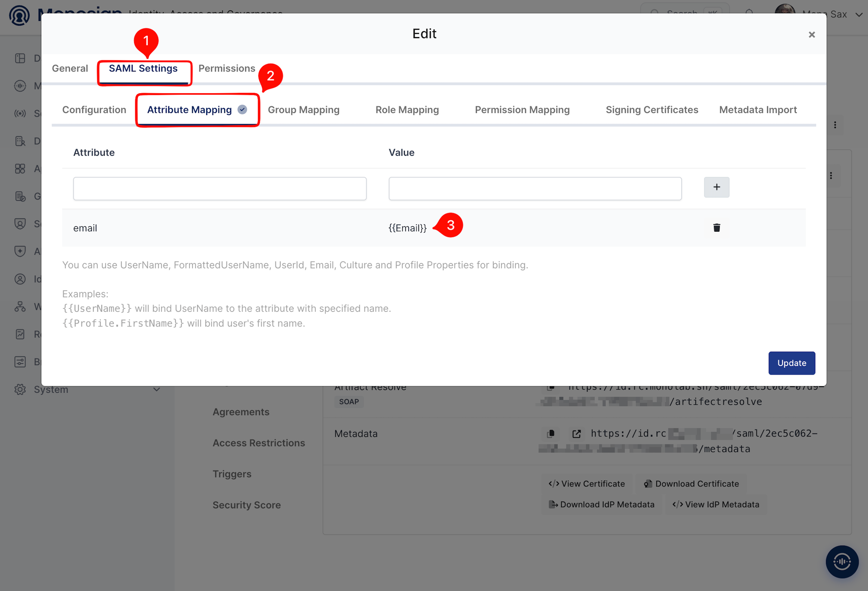Go to Role Mapping sub-tab
868x591 pixels.
coord(407,110)
